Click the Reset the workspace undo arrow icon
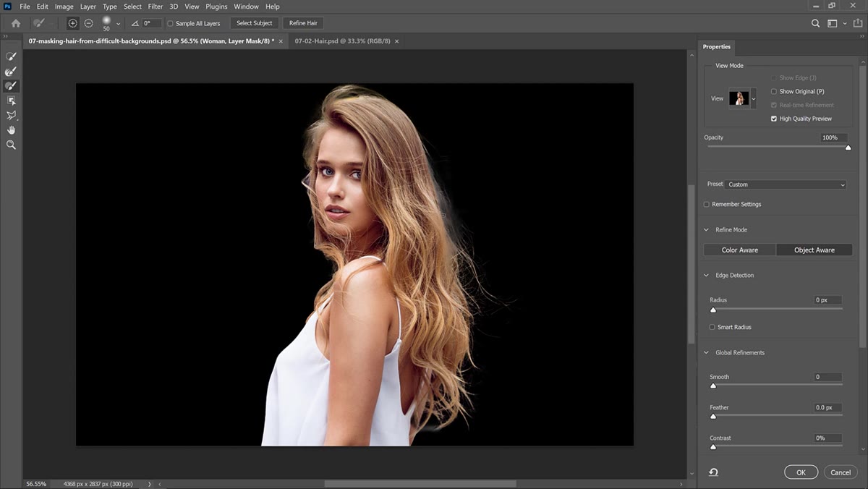This screenshot has width=868, height=489. click(713, 472)
